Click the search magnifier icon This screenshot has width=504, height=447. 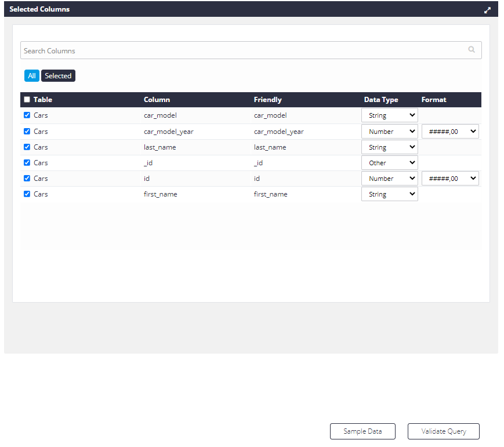coord(471,49)
